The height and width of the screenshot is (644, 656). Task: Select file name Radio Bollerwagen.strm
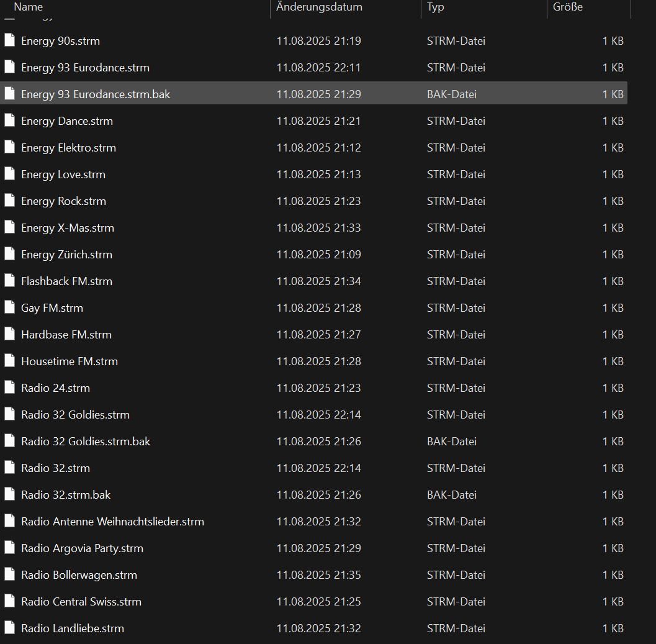(79, 575)
